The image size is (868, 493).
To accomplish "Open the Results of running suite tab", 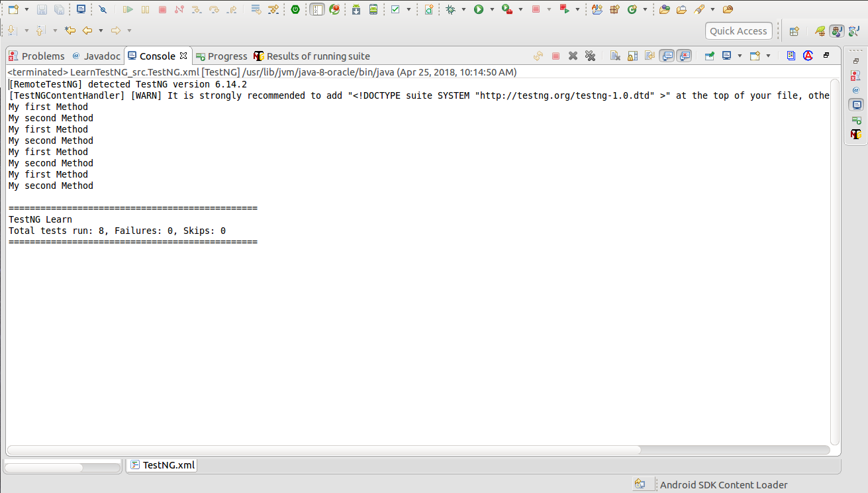I will coord(312,56).
